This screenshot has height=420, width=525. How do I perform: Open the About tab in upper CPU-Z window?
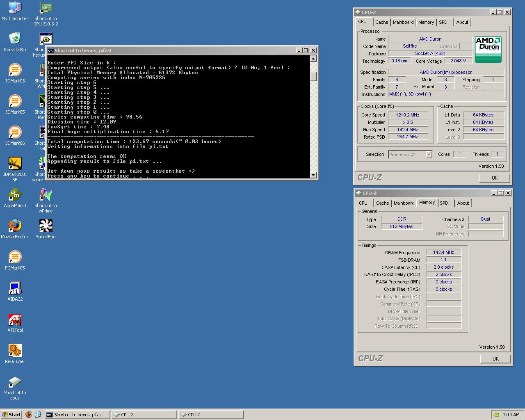point(462,22)
